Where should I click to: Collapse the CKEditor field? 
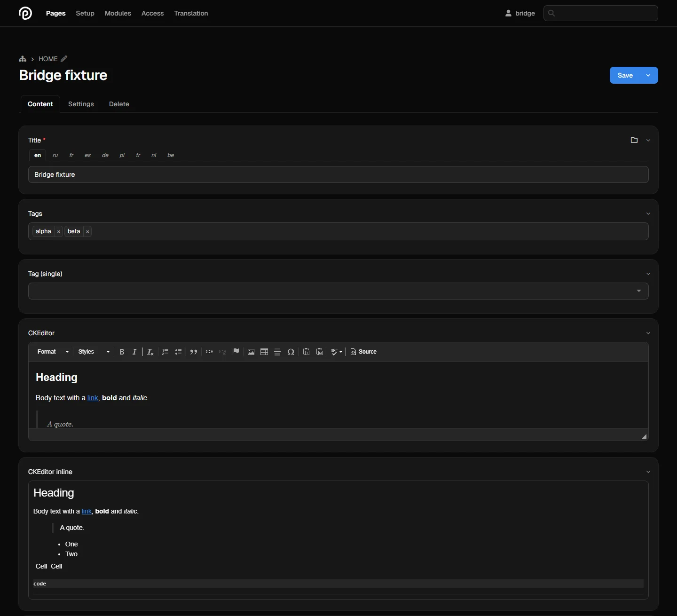tap(648, 333)
